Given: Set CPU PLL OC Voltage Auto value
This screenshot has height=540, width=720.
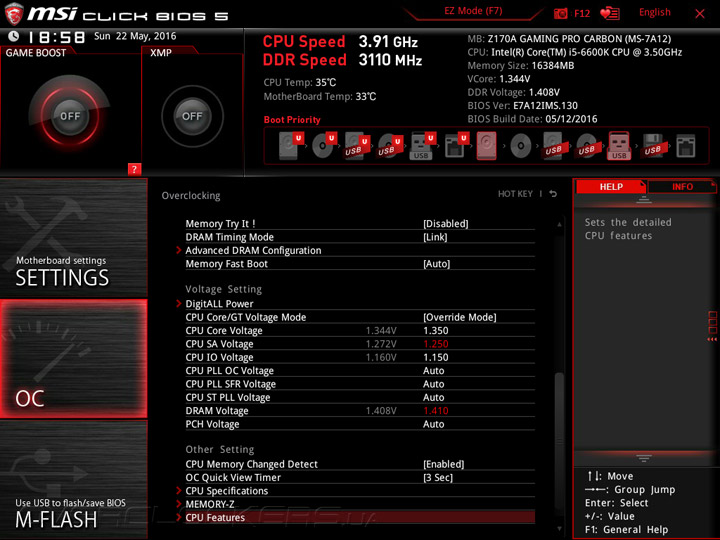Looking at the screenshot, I should [x=433, y=370].
